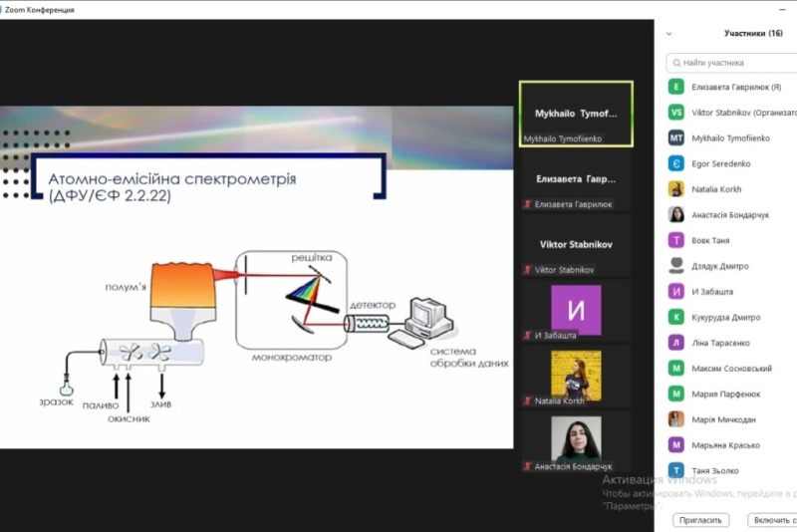Click детектор label on slide diagram
The height and width of the screenshot is (532, 797).
(372, 305)
